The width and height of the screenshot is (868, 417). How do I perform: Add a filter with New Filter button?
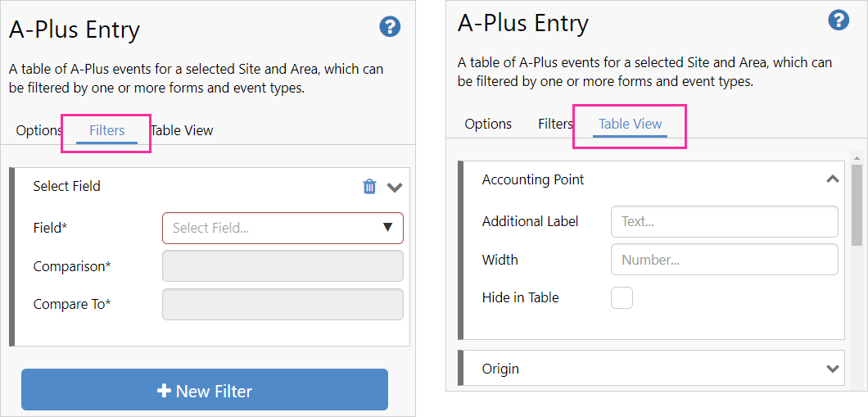coord(204,390)
